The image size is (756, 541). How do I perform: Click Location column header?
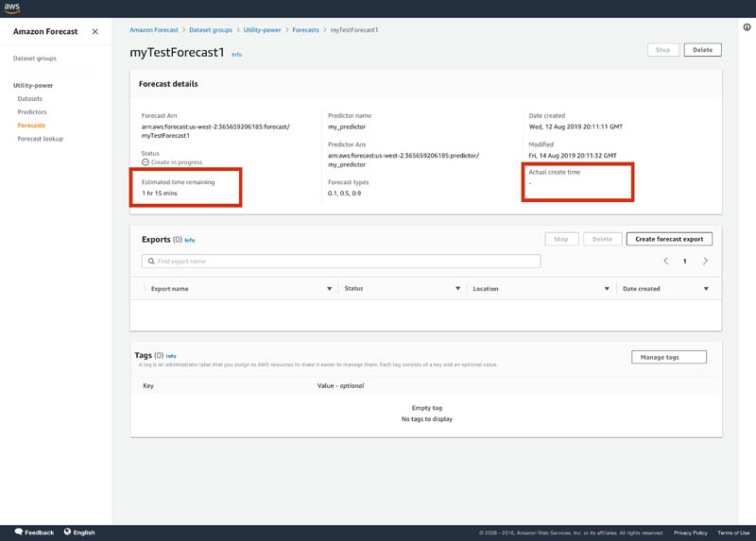click(486, 289)
